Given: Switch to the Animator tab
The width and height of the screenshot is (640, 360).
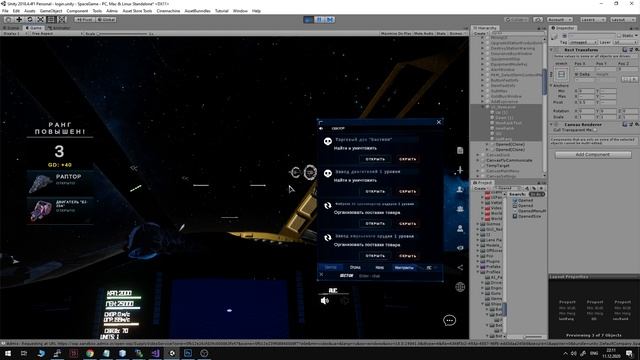Looking at the screenshot, I should (x=59, y=28).
